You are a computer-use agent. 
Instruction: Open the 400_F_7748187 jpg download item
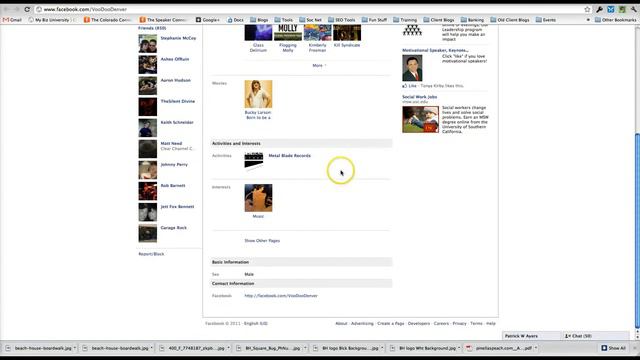pos(195,348)
